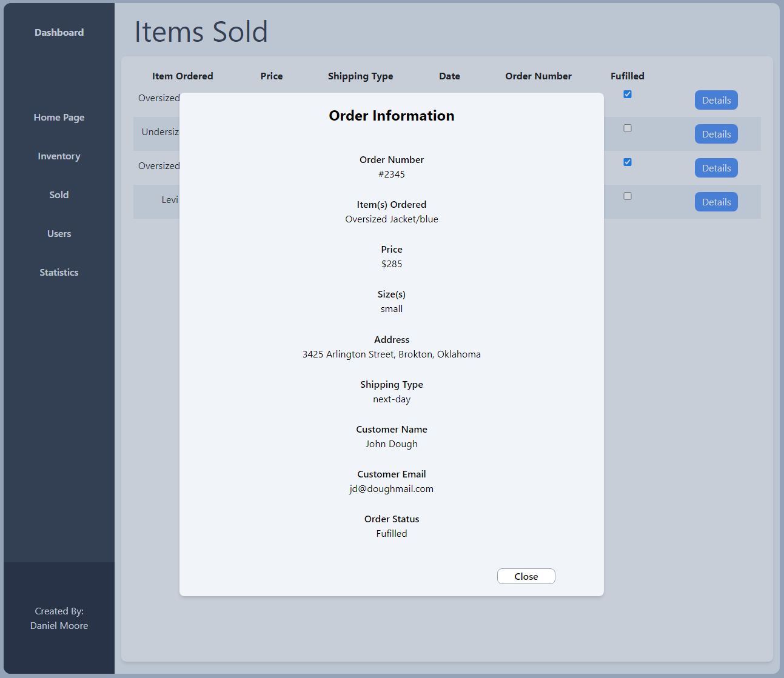The height and width of the screenshot is (678, 784).
Task: Open Inventory section in sidebar
Action: click(x=59, y=156)
